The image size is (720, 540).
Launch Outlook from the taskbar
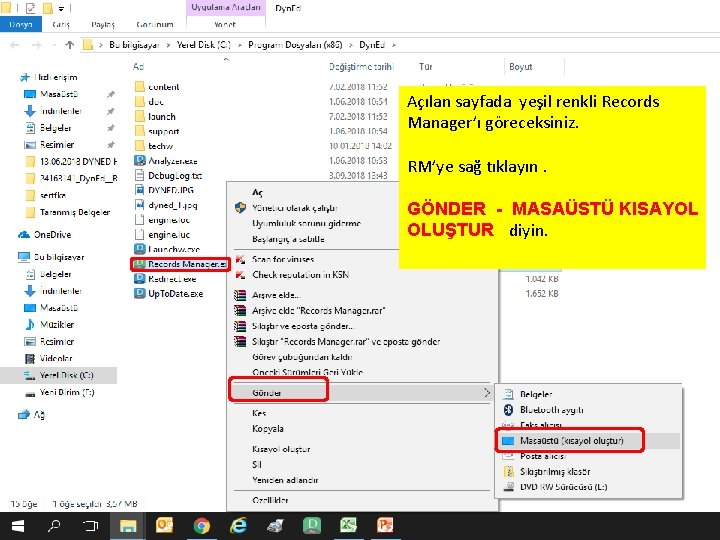pos(164,525)
